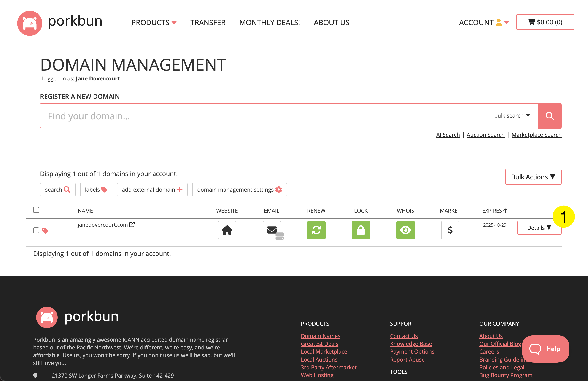The image size is (588, 381).
Task: Open footer Domain Names link
Action: [321, 336]
